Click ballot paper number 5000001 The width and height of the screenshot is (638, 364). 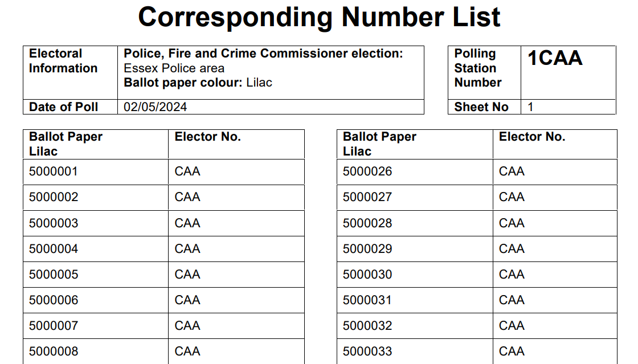click(x=54, y=171)
